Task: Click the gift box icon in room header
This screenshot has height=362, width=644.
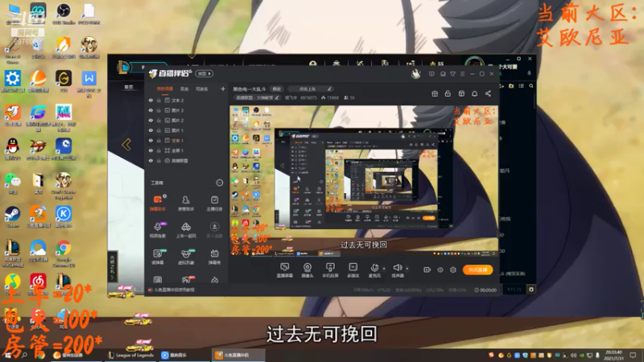Action: [435, 94]
